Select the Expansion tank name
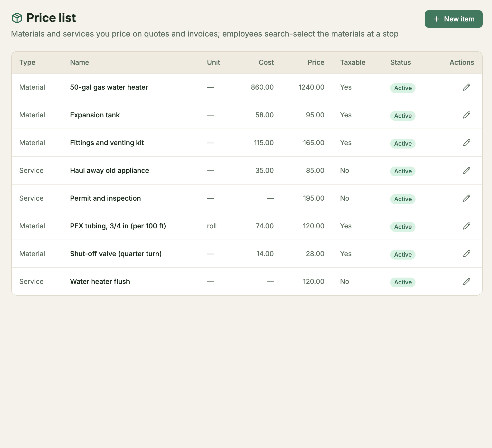Image resolution: width=492 pixels, height=448 pixels. tap(95, 115)
